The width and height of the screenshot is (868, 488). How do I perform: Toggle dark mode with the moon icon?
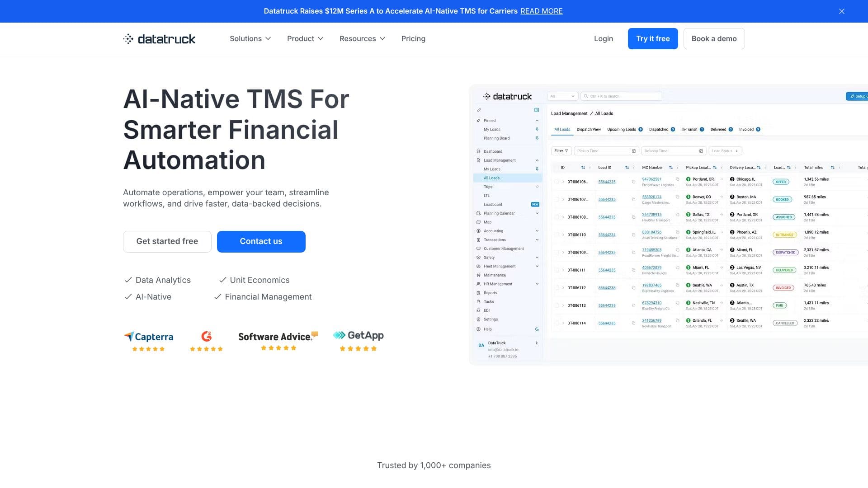click(x=537, y=329)
